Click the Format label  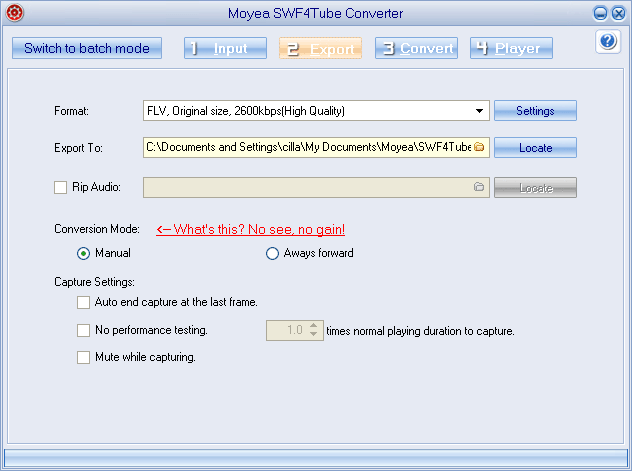point(71,111)
